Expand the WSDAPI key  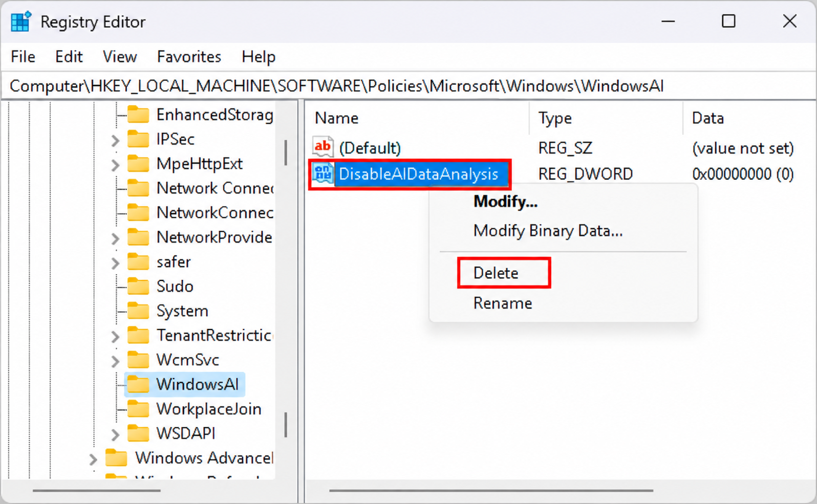tap(115, 434)
